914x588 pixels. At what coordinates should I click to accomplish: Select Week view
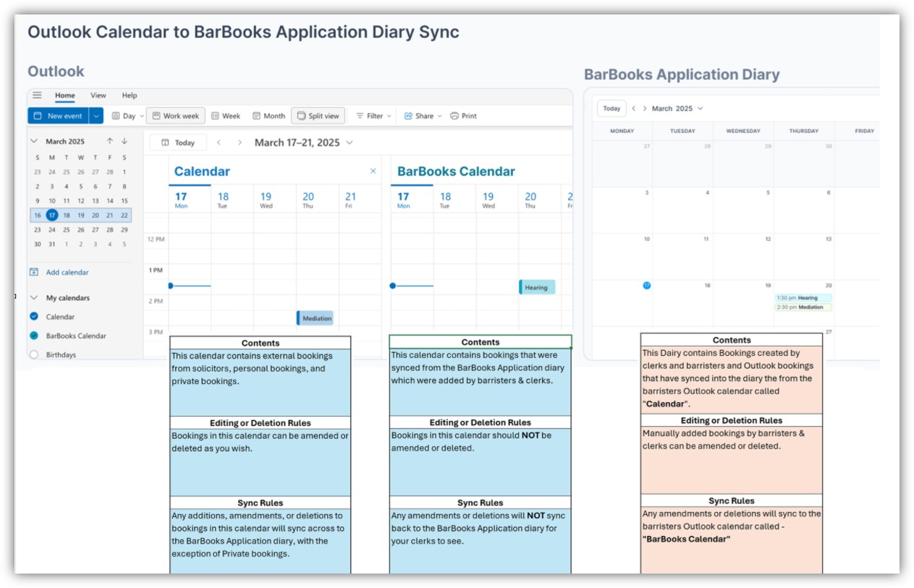point(226,116)
